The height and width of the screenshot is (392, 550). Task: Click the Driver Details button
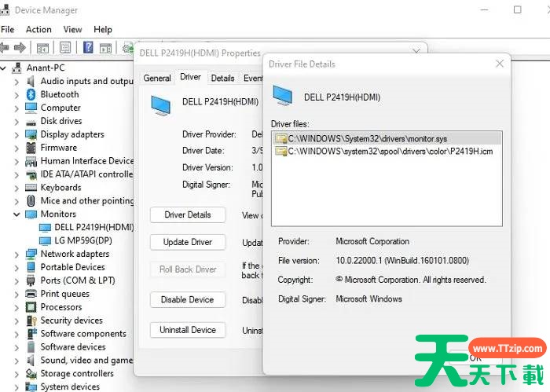tap(188, 215)
